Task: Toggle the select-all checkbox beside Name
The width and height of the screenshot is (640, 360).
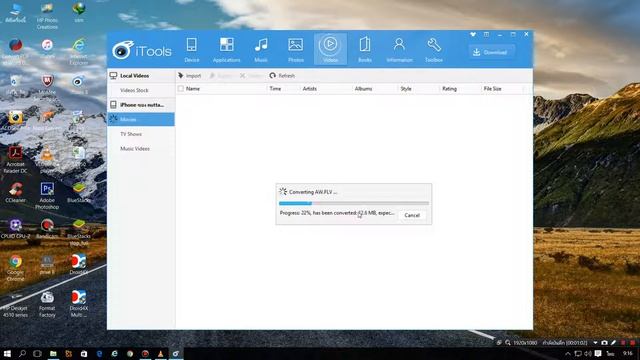Action: point(181,89)
